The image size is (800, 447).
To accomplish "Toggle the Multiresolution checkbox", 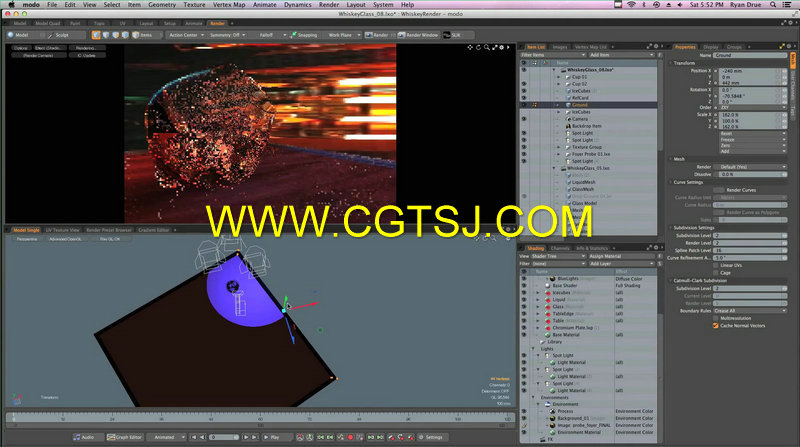I will click(x=716, y=318).
